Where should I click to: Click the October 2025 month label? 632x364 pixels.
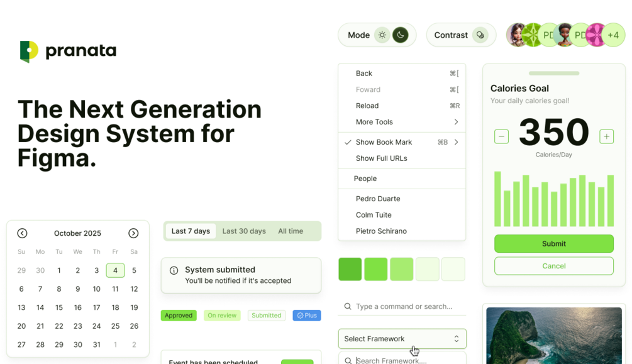coord(77,233)
